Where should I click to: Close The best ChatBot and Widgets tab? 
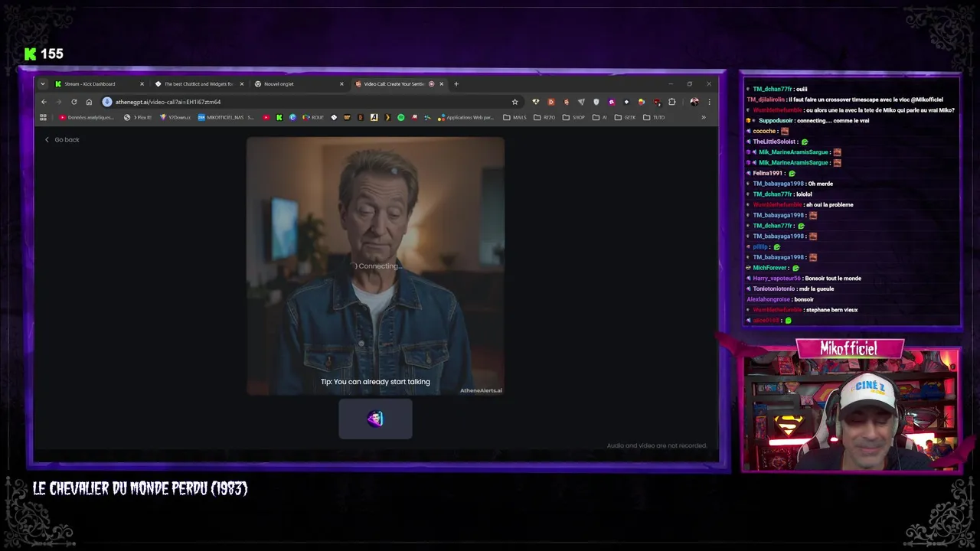(x=242, y=84)
